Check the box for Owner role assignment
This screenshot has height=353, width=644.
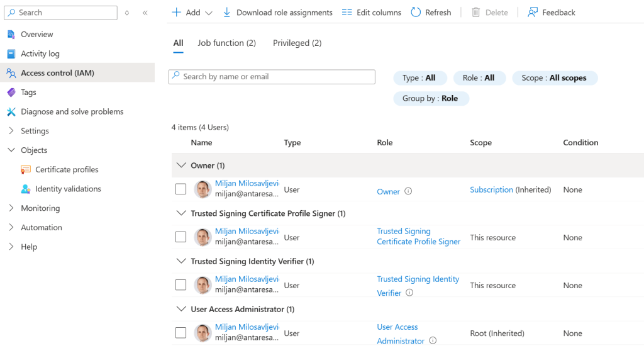pyautogui.click(x=180, y=189)
